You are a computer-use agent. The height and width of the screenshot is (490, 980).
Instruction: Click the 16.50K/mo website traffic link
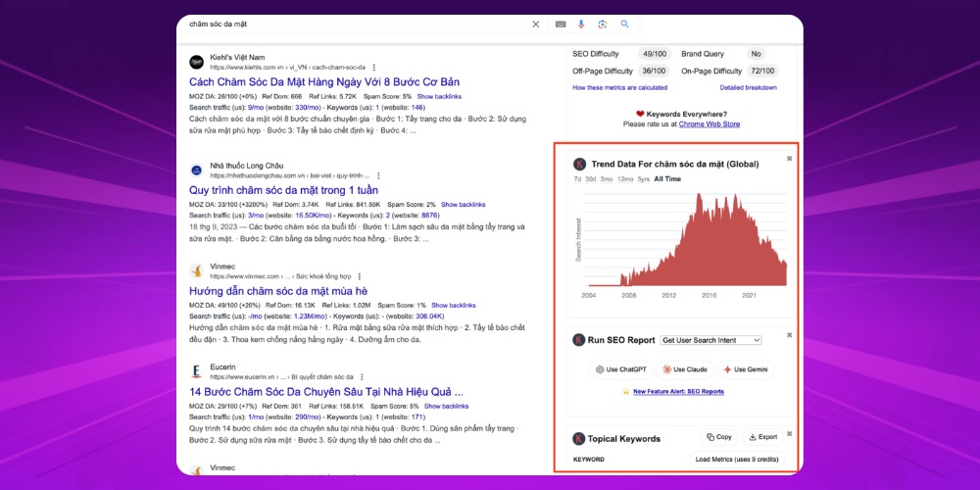tap(313, 216)
